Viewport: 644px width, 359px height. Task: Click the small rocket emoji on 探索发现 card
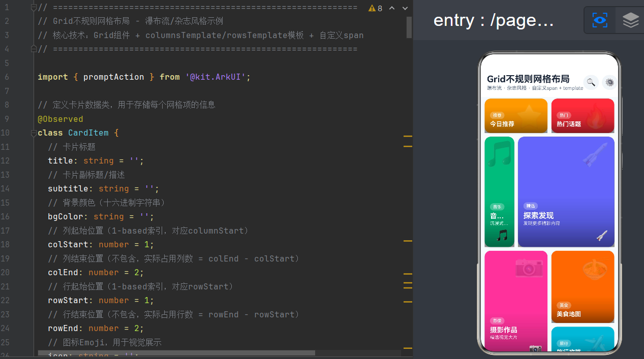point(602,236)
